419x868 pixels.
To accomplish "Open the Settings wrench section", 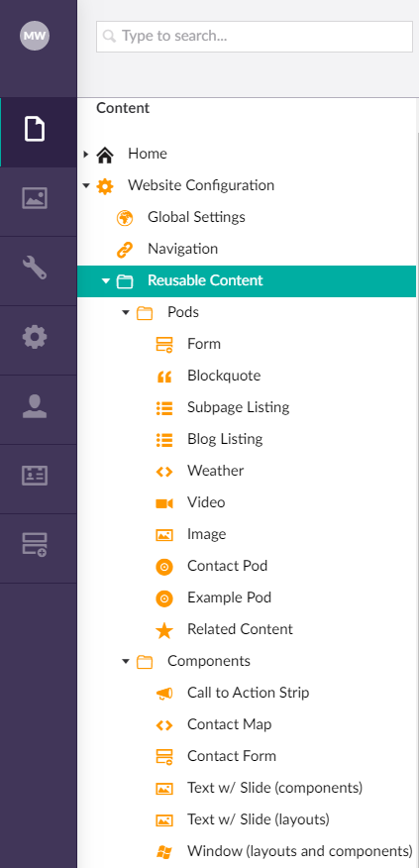I will point(35,268).
